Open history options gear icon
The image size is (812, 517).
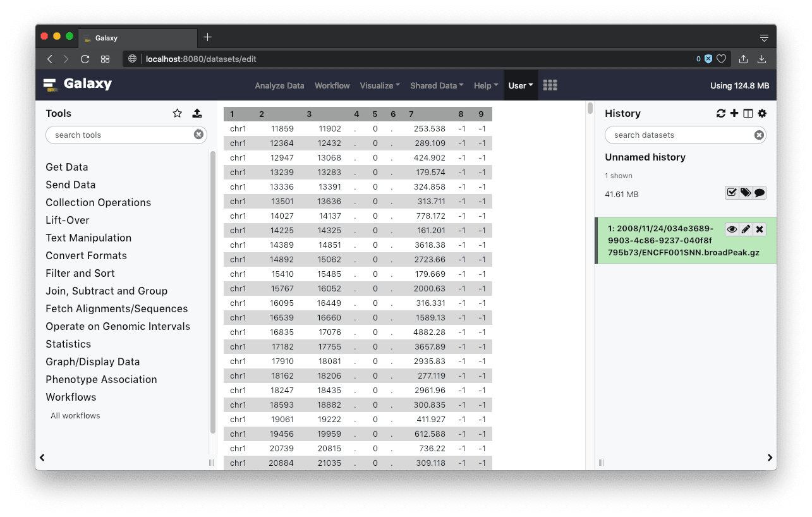[x=762, y=113]
